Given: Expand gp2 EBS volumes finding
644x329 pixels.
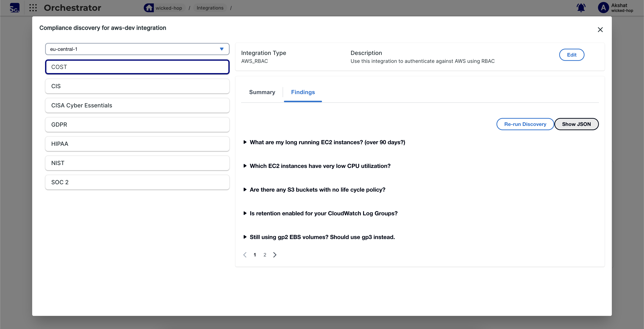Looking at the screenshot, I should coord(322,237).
